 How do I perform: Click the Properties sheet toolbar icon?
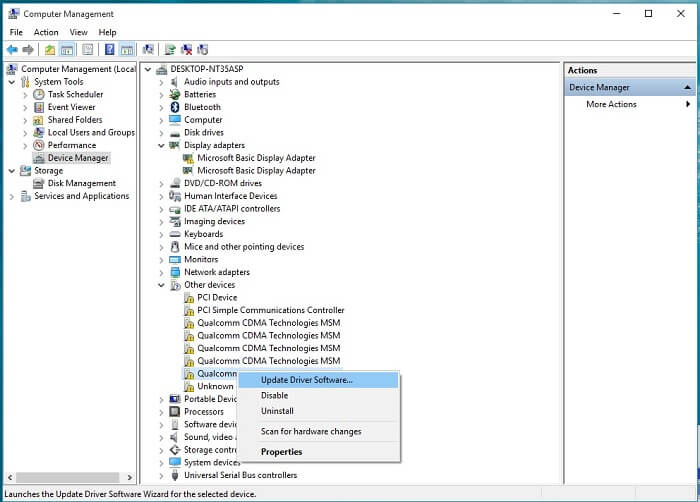click(x=88, y=50)
